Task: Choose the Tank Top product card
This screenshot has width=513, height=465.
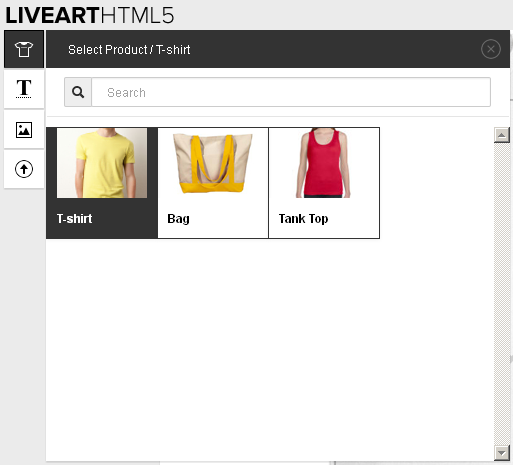Action: (324, 183)
